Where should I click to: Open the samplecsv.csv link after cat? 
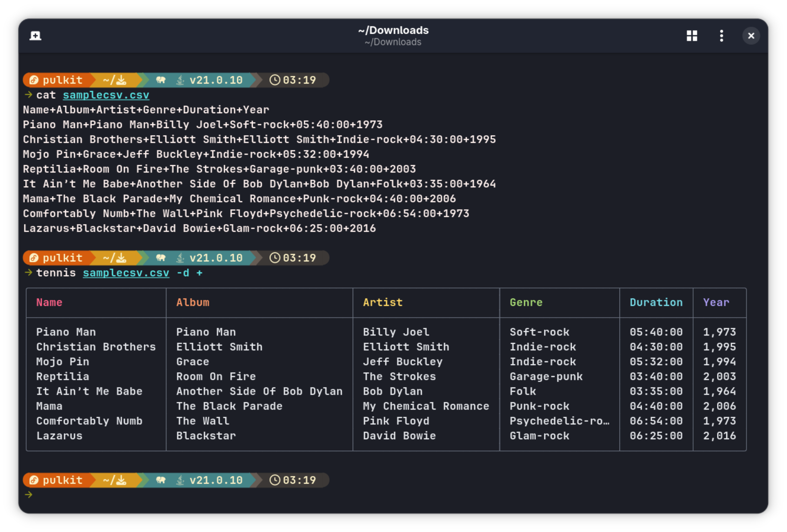(x=106, y=95)
